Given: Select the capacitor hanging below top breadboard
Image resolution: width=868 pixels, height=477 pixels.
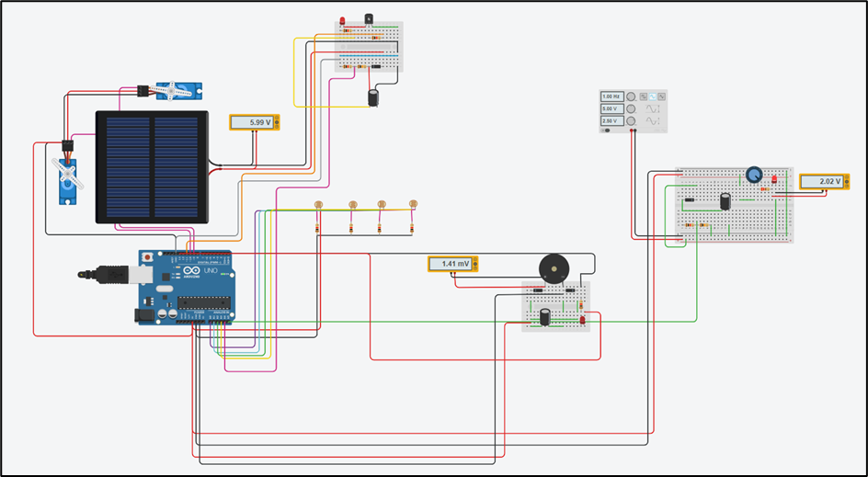Looking at the screenshot, I should [x=373, y=97].
